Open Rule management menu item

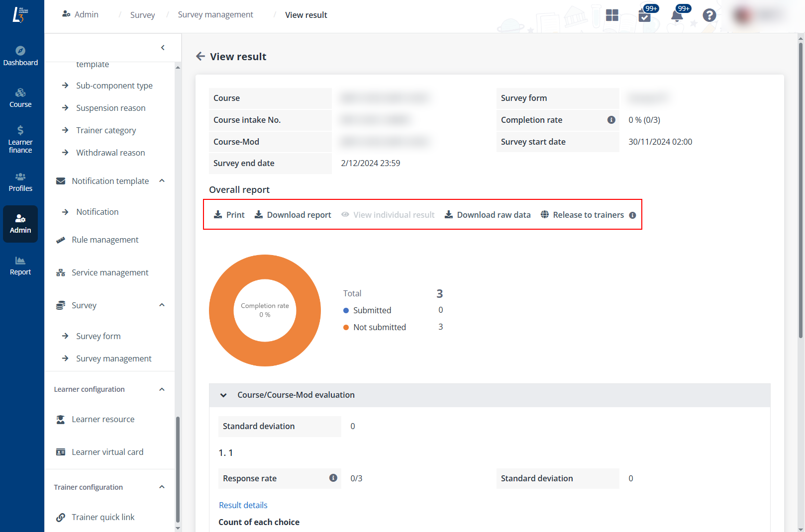click(105, 240)
